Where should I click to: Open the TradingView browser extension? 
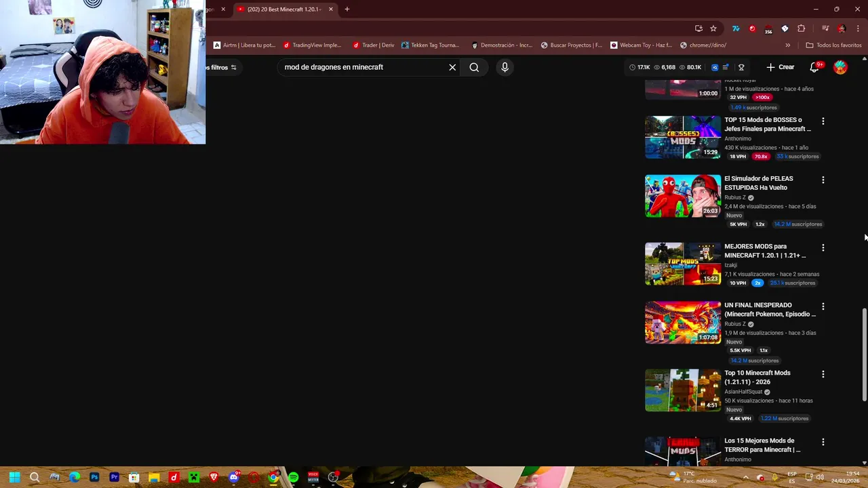coord(736,28)
